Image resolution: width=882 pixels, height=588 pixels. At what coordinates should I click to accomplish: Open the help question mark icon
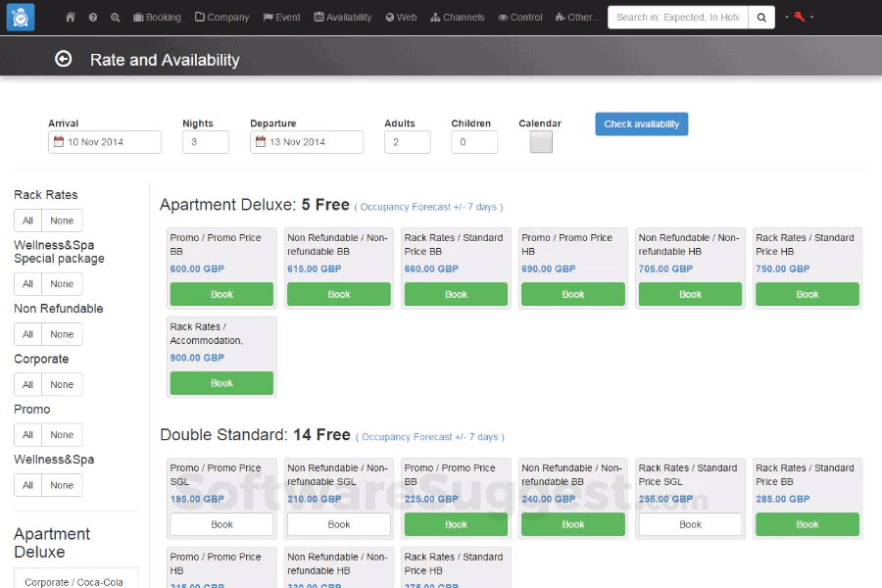coord(93,18)
